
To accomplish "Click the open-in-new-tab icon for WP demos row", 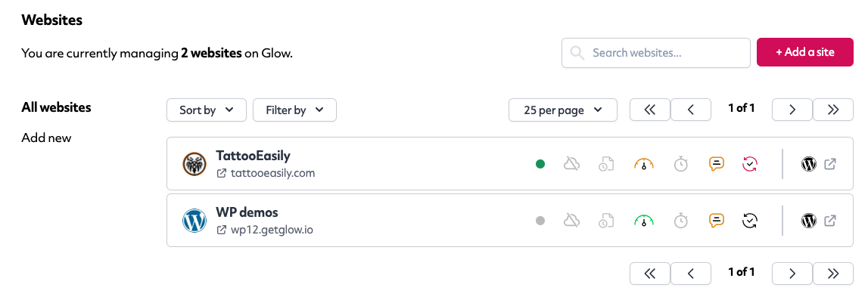I will [x=830, y=221].
